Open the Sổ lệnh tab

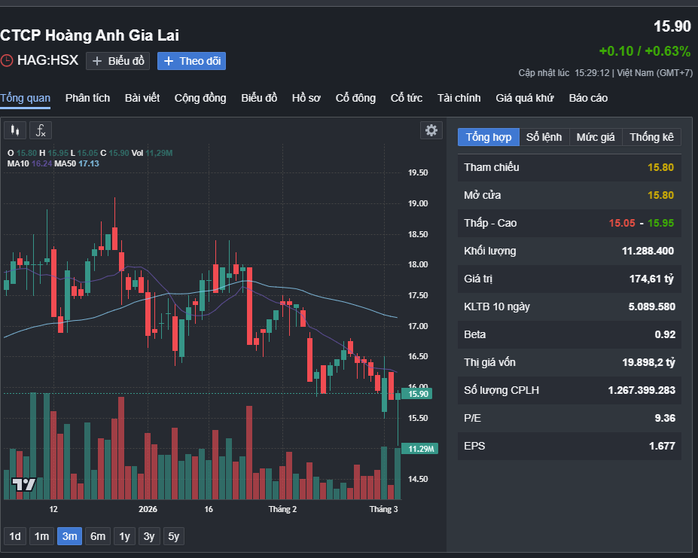pos(544,137)
